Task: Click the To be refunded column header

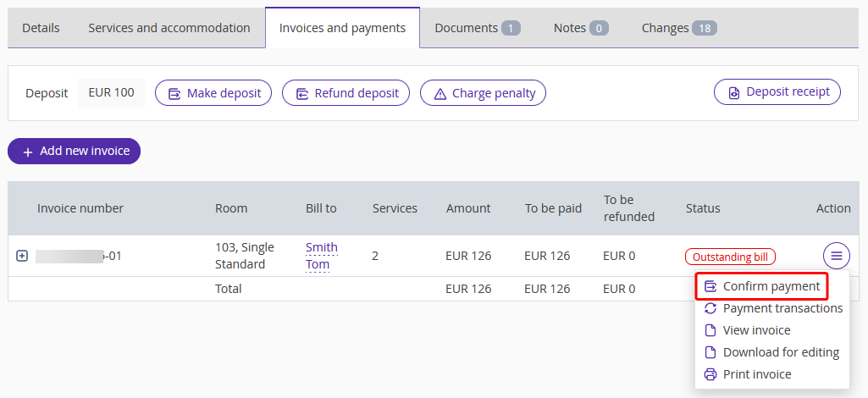Action: point(629,208)
